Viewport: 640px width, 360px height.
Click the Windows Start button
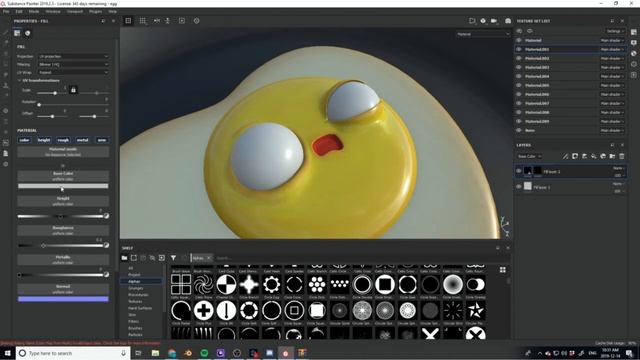7,353
